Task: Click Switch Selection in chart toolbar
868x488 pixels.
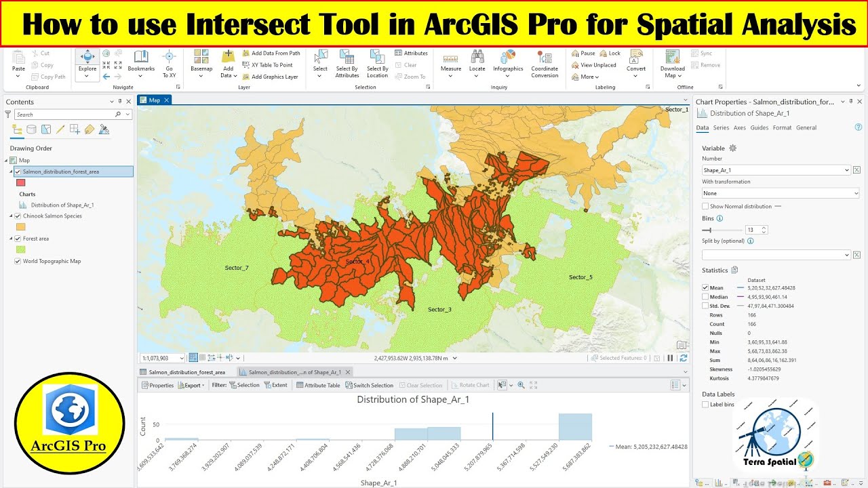Action: click(369, 385)
